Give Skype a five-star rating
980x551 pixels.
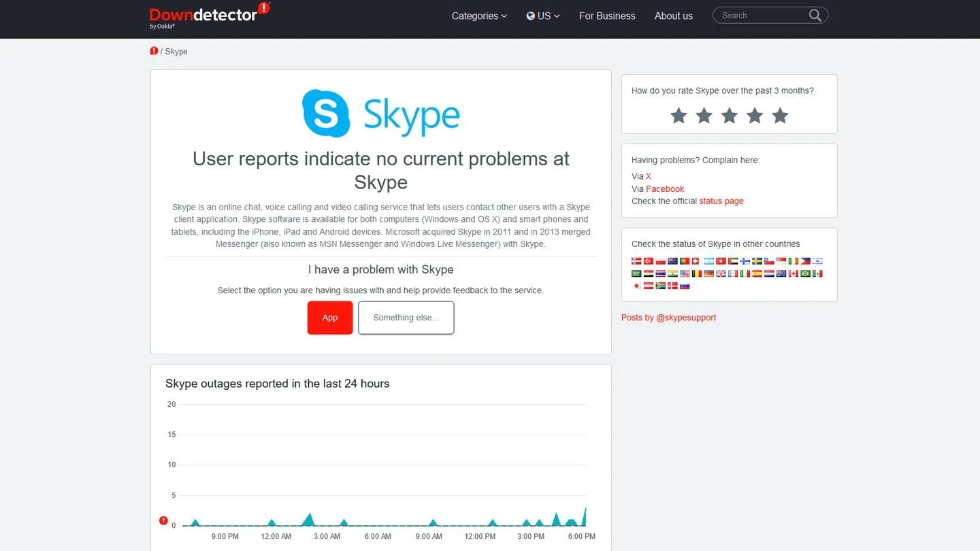click(780, 116)
